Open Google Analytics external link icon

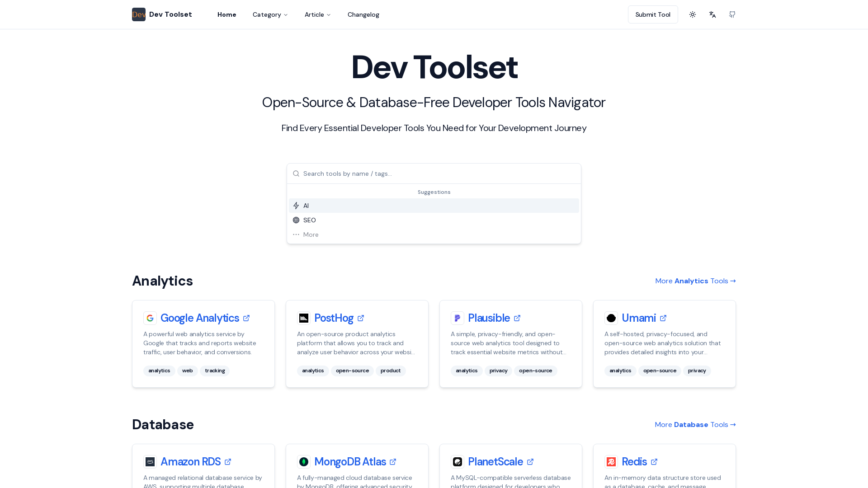[246, 318]
